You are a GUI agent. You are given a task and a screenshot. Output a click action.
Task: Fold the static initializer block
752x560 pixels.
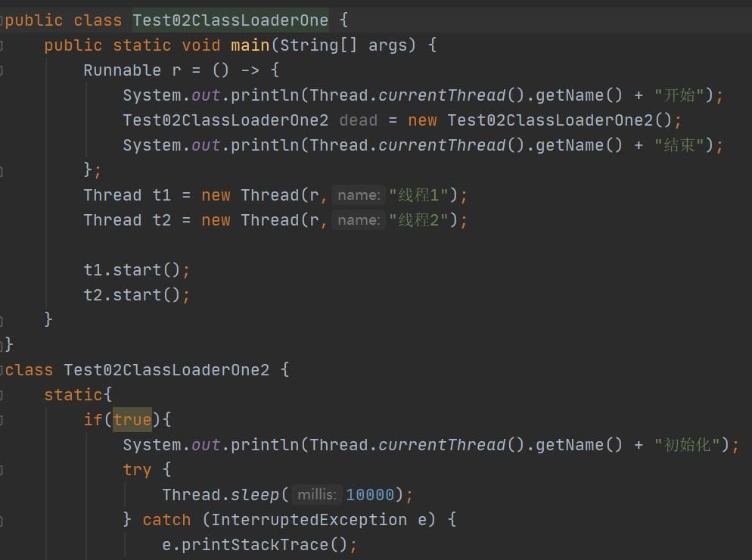[x=2, y=395]
